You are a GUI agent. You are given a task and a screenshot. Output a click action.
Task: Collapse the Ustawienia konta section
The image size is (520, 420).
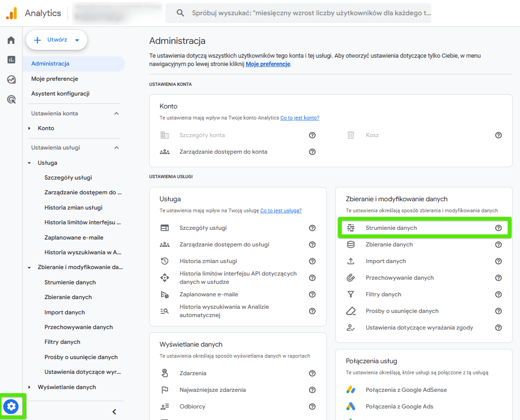click(x=116, y=114)
